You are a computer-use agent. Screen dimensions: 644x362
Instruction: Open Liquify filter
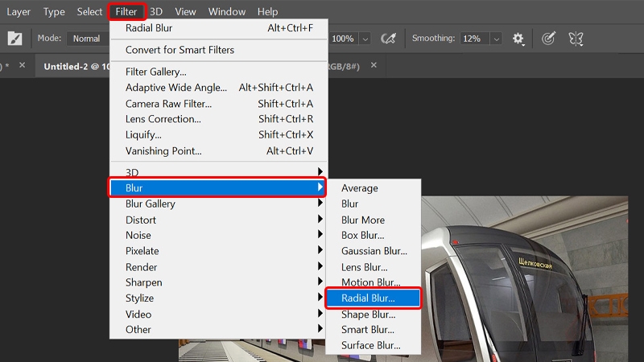click(x=219, y=134)
